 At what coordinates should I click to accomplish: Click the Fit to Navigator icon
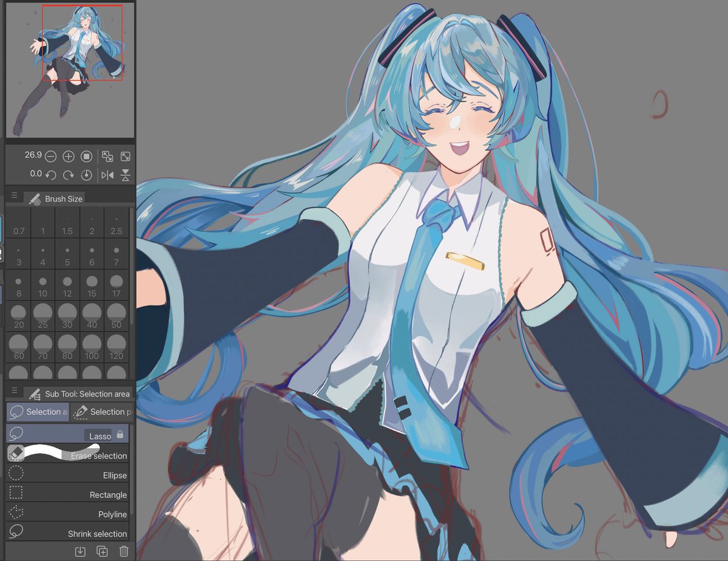point(107,157)
